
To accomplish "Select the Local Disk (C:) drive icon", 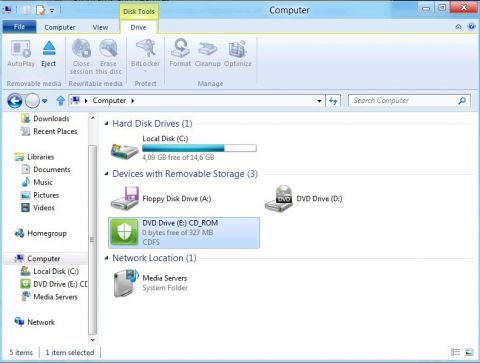I will coord(125,151).
